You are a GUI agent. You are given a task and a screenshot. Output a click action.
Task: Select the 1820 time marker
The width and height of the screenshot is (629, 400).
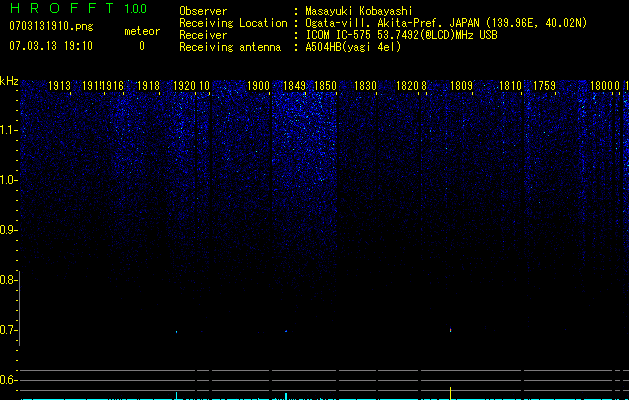(408, 86)
